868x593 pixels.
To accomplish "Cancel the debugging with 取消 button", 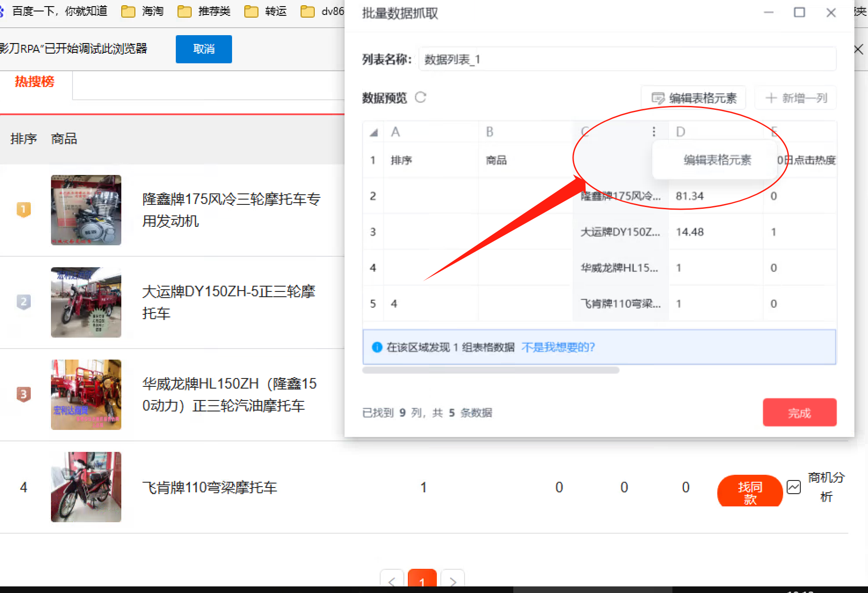I will click(203, 49).
